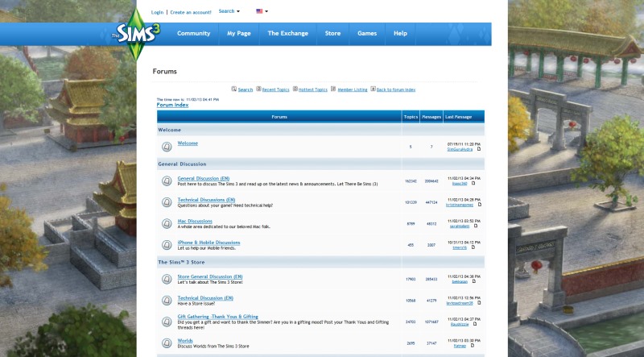644x357 pixels.
Task: Click the status icon for Store General Discussion
Action: (x=167, y=280)
